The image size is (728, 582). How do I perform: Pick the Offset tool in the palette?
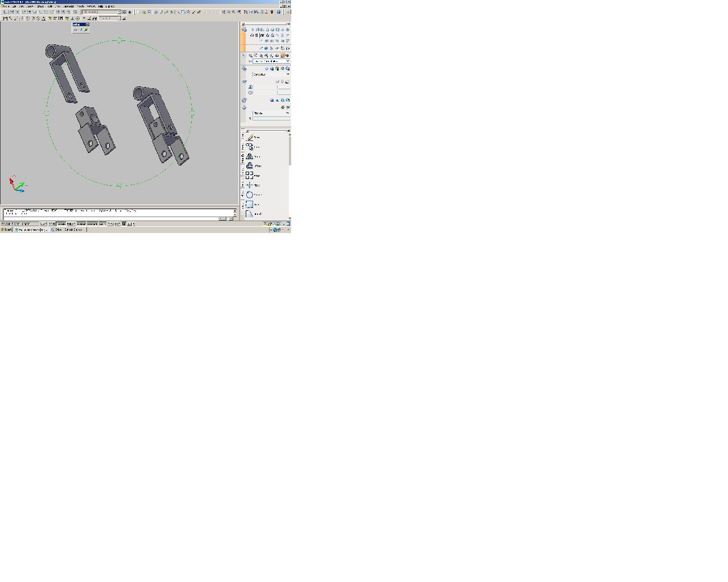250,166
